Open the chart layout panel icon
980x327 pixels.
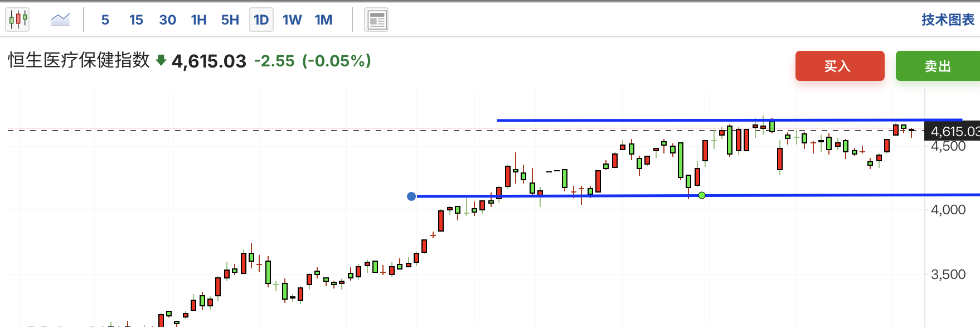click(x=376, y=20)
